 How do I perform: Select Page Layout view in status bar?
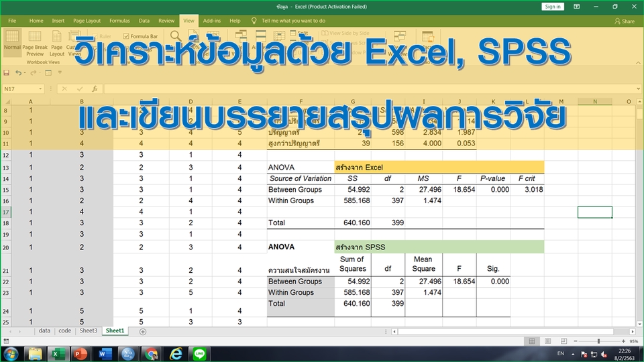click(x=548, y=341)
